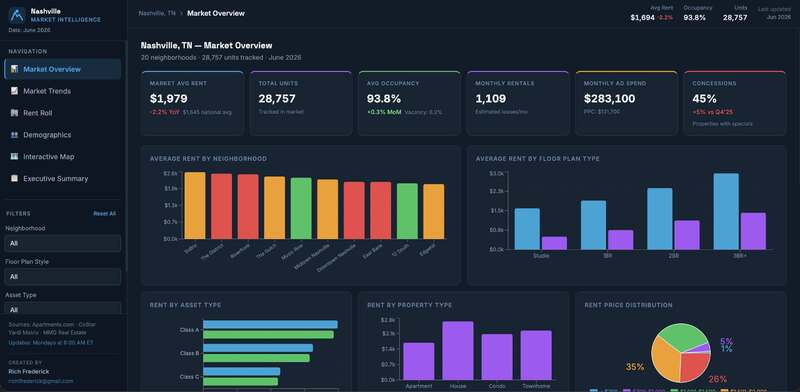This screenshot has width=800, height=392.
Task: Click the Market Avg Rent card
Action: click(192, 103)
